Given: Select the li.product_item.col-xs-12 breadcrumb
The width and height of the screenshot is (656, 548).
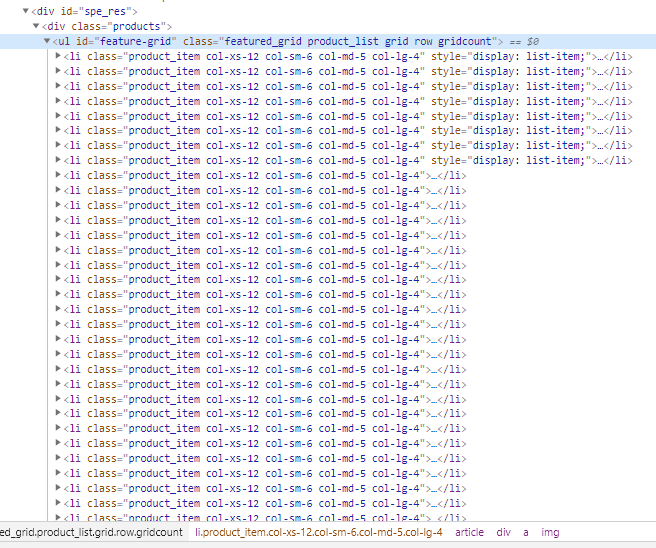Looking at the screenshot, I should (319, 532).
